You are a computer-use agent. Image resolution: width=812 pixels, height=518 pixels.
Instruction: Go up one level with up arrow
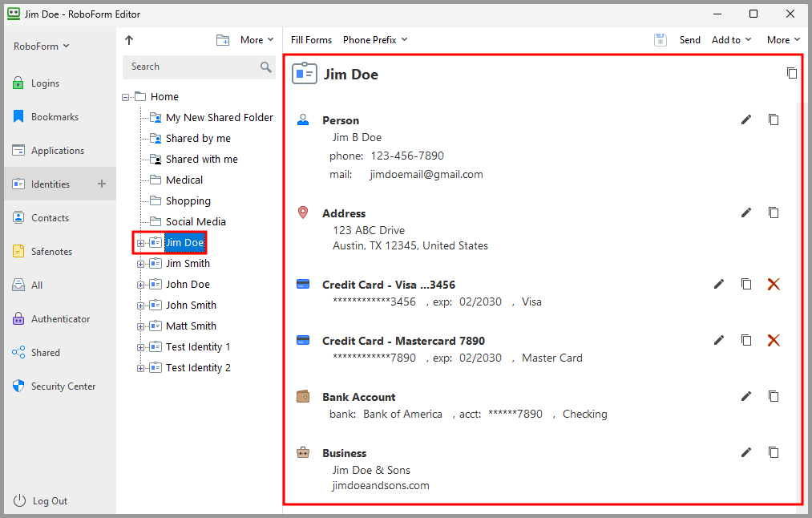pyautogui.click(x=130, y=40)
